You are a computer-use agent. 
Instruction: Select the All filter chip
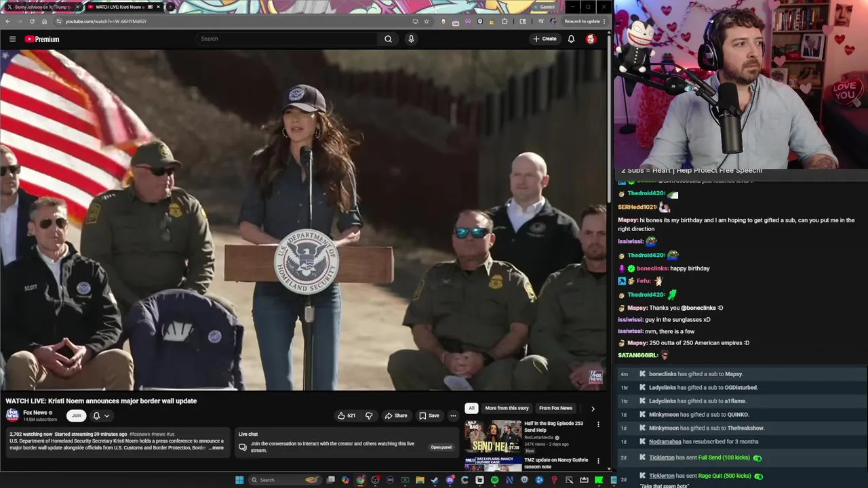pyautogui.click(x=471, y=408)
